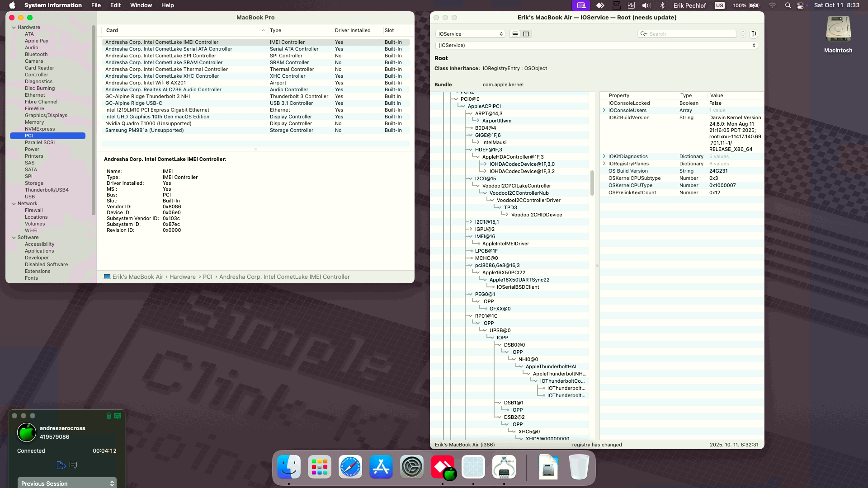This screenshot has height=488, width=868.
Task: Select Graphics/Displays in the sidebar
Action: [46, 116]
